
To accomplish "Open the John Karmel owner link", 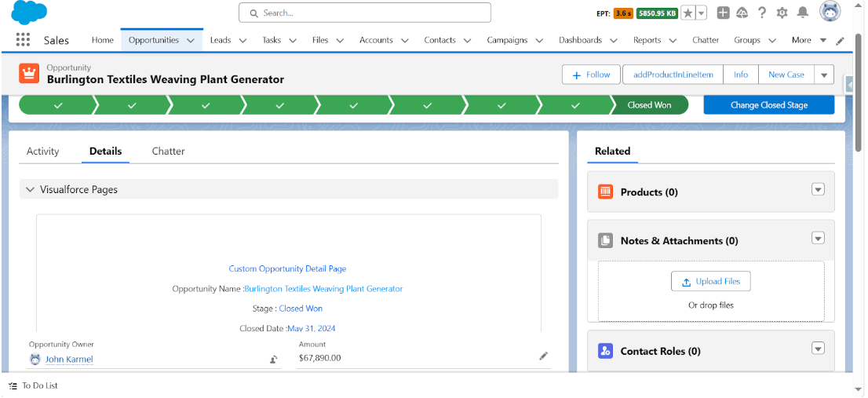I will click(x=69, y=360).
